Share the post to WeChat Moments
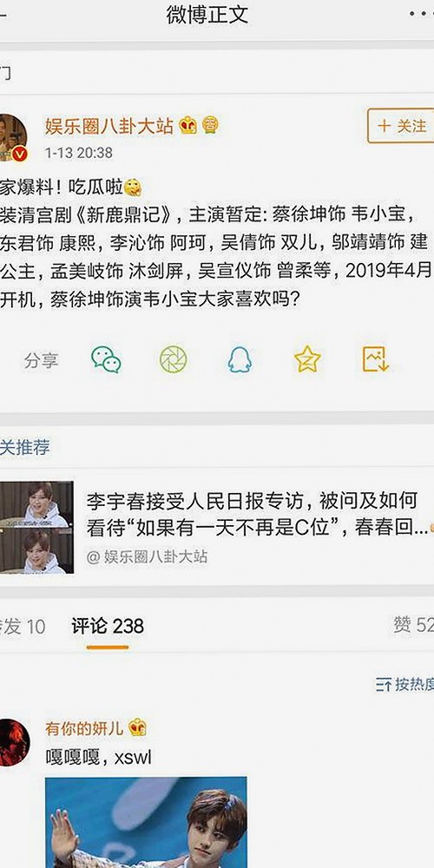434x868 pixels. pyautogui.click(x=174, y=359)
